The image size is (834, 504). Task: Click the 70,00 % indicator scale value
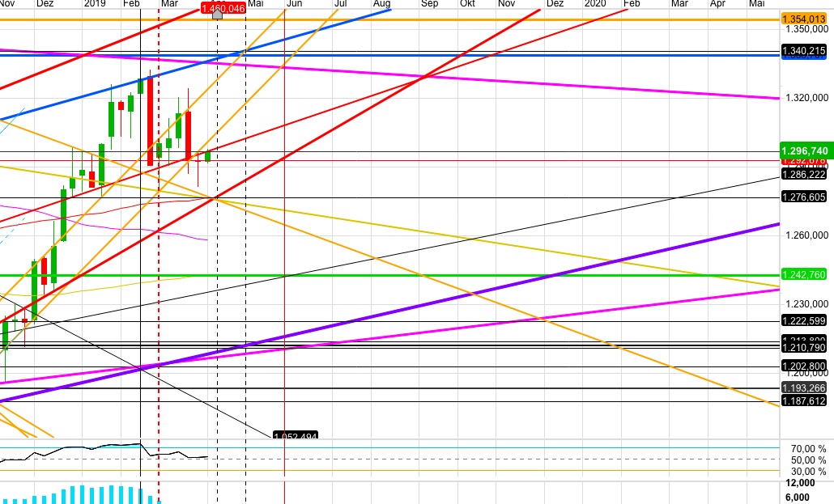pyautogui.click(x=808, y=449)
